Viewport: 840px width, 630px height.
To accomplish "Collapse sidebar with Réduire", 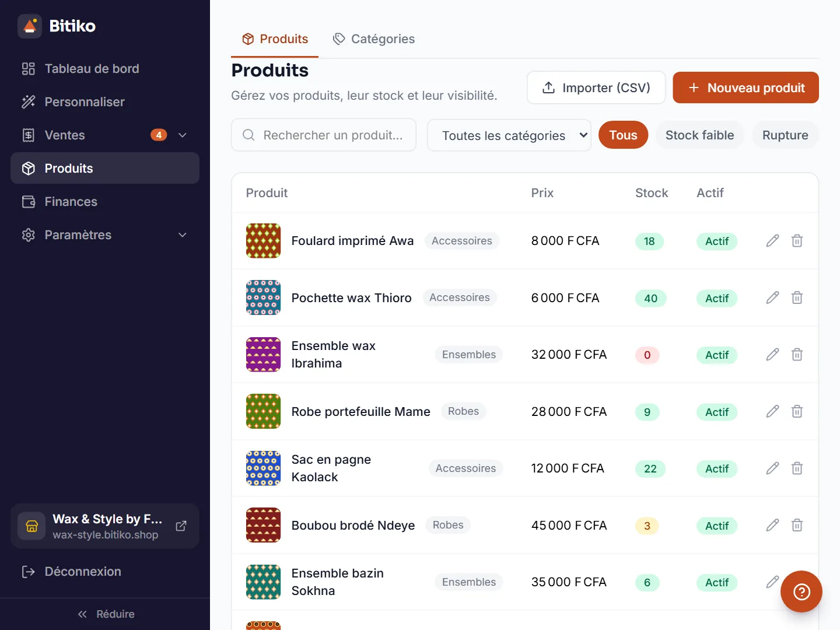I will point(106,614).
